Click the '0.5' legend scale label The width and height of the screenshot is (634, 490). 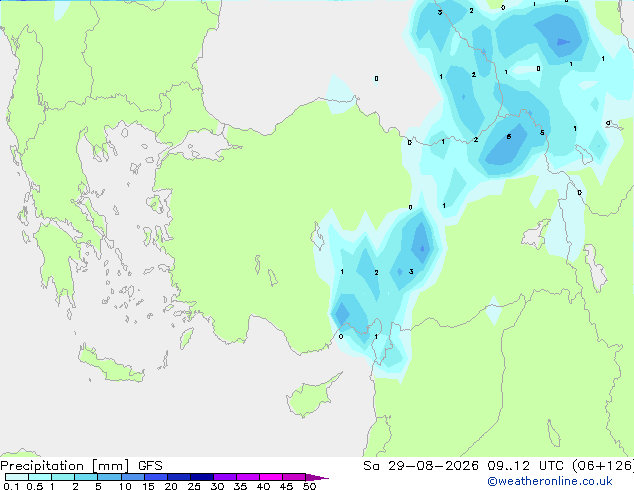[35, 486]
